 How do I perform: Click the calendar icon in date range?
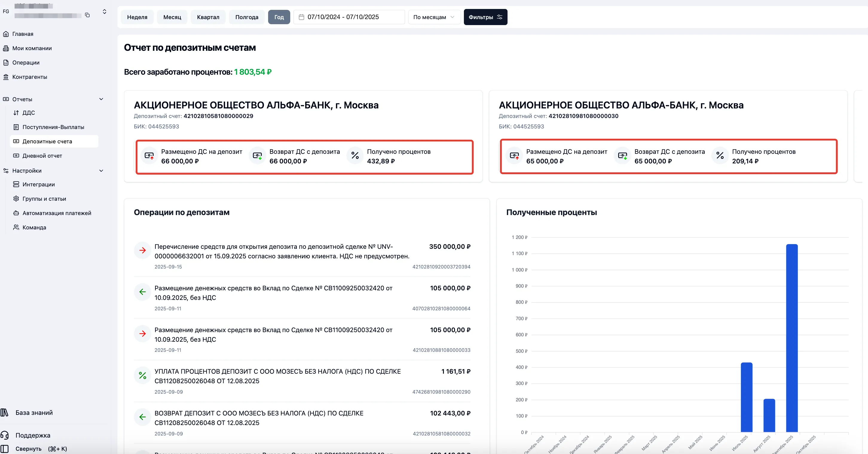[x=301, y=17]
